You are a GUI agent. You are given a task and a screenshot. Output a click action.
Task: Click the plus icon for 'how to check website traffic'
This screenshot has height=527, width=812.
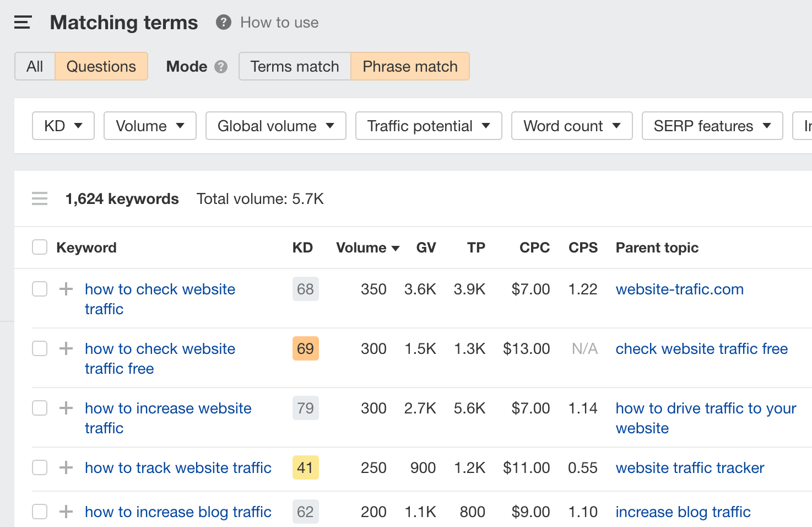66,289
